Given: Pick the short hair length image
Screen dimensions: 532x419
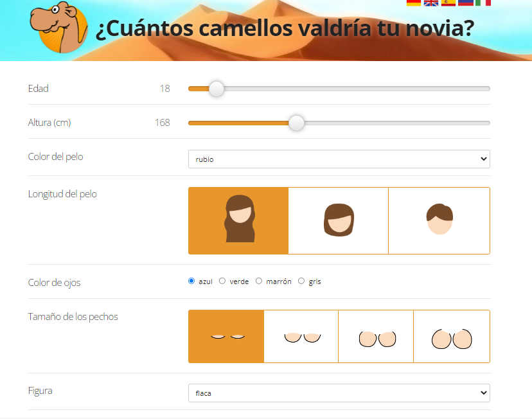Looking at the screenshot, I should [439, 220].
